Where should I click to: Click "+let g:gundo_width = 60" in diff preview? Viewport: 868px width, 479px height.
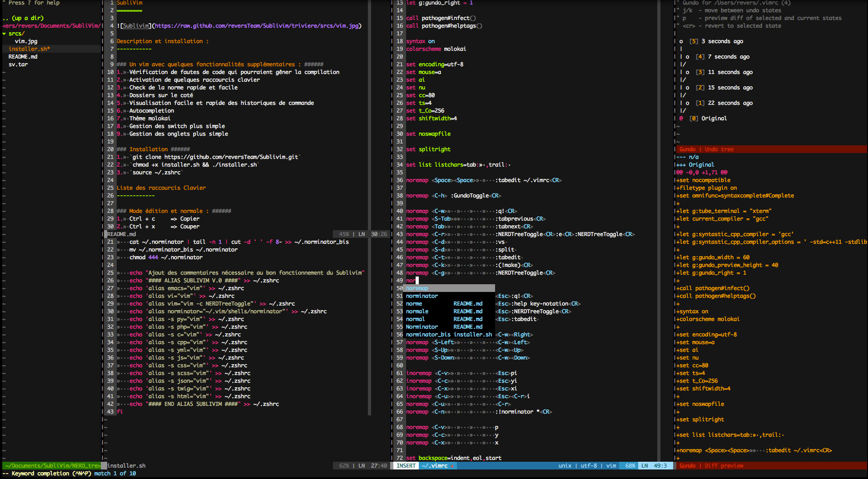click(713, 257)
